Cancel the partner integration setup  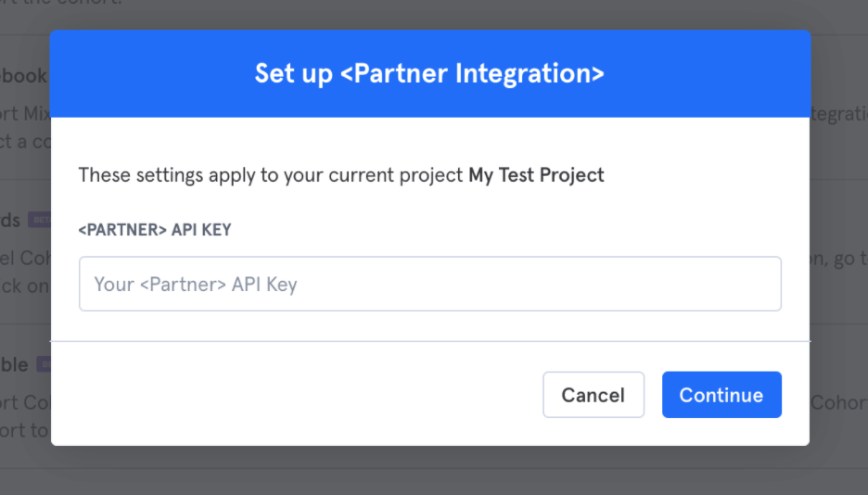pos(594,394)
